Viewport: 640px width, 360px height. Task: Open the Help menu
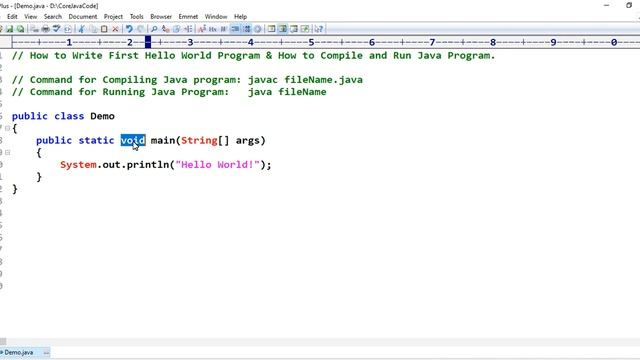(x=240, y=17)
